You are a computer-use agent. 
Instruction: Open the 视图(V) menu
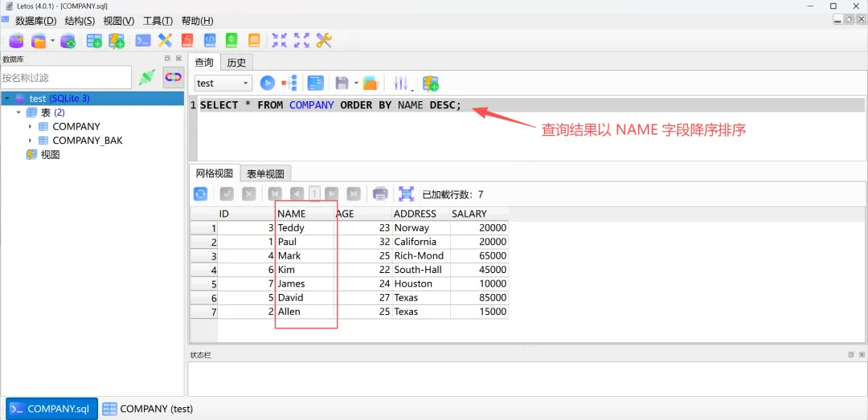coord(119,21)
